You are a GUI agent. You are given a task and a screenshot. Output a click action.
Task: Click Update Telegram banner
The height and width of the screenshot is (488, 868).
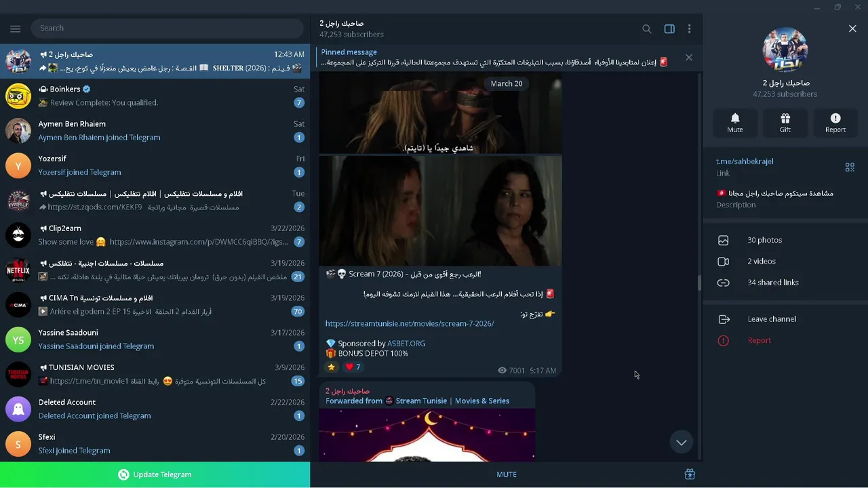pos(155,474)
